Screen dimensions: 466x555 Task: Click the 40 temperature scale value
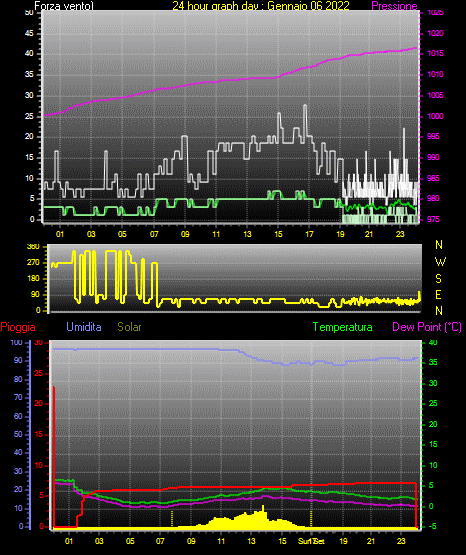pos(433,343)
